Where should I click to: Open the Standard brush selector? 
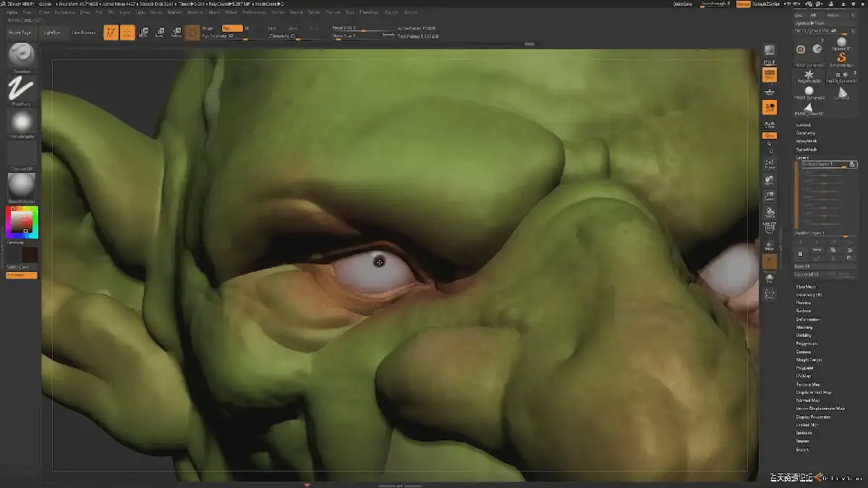pyautogui.click(x=22, y=56)
